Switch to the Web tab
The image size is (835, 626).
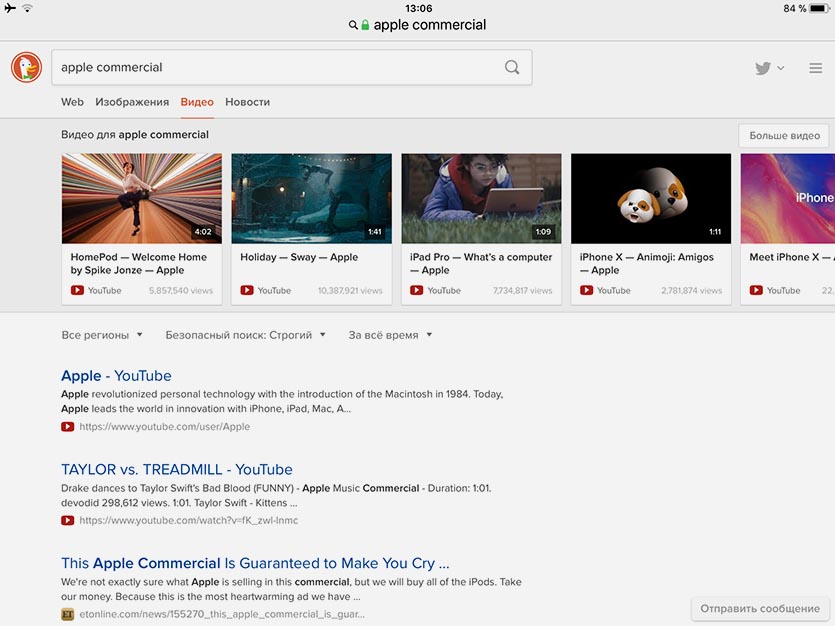click(x=72, y=102)
